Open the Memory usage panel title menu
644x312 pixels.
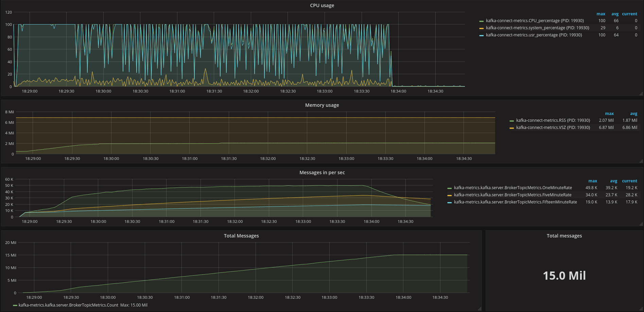[x=322, y=105]
